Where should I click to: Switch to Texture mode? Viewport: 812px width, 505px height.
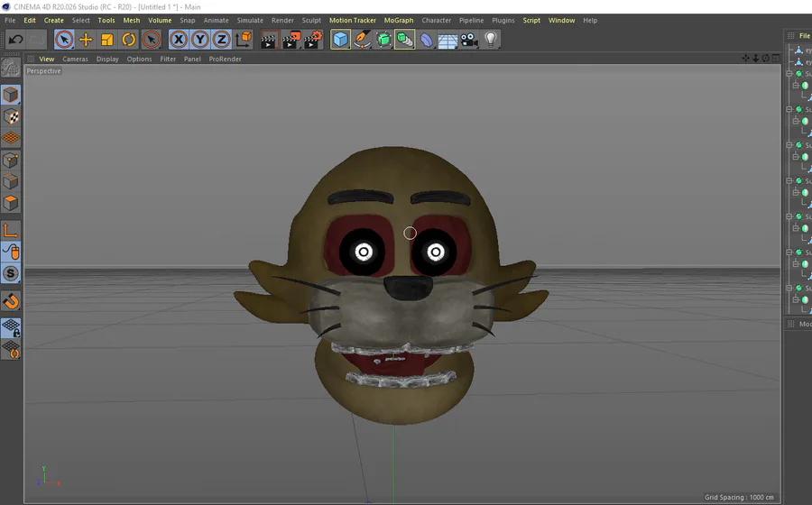tap(10, 116)
